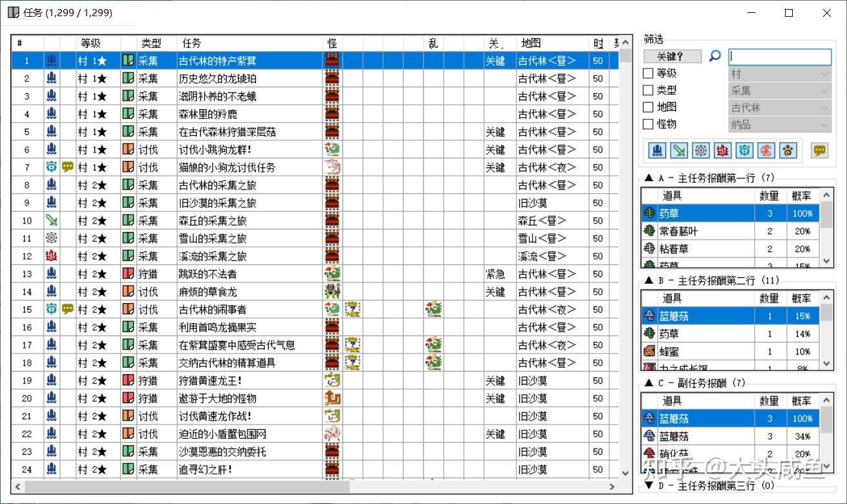Open the 村 rank dropdown
This screenshot has width=847, height=504.
click(x=780, y=74)
